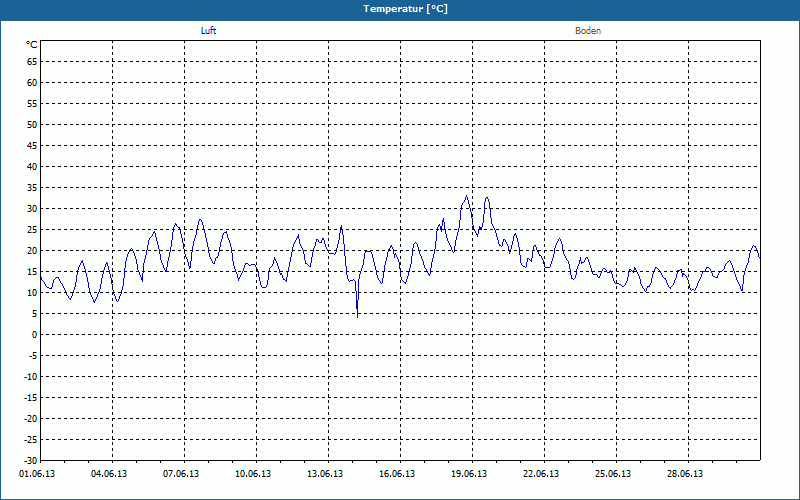Viewport: 800px width, 500px height.
Task: Click the -10 y-axis label
Action: point(31,377)
